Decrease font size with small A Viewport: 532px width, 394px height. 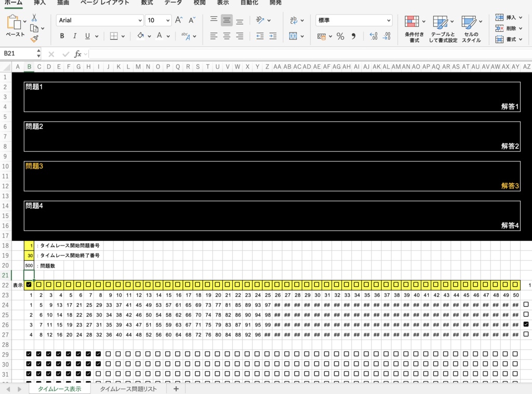(x=192, y=20)
